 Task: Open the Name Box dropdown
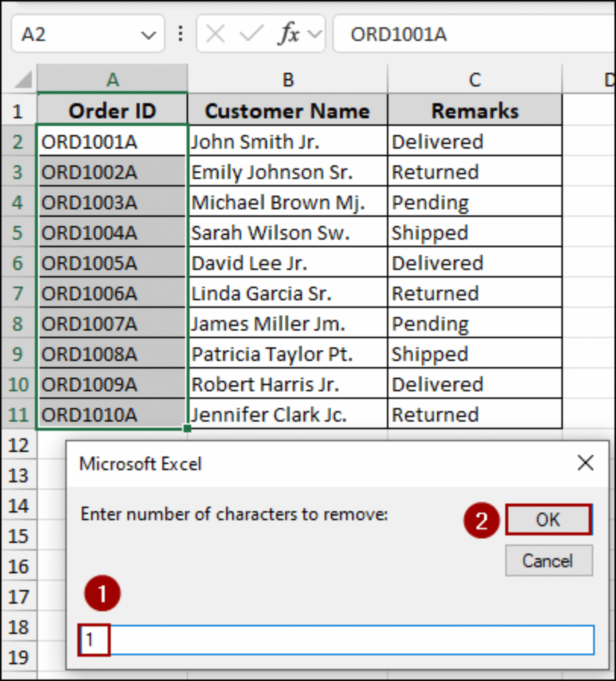coord(148,33)
